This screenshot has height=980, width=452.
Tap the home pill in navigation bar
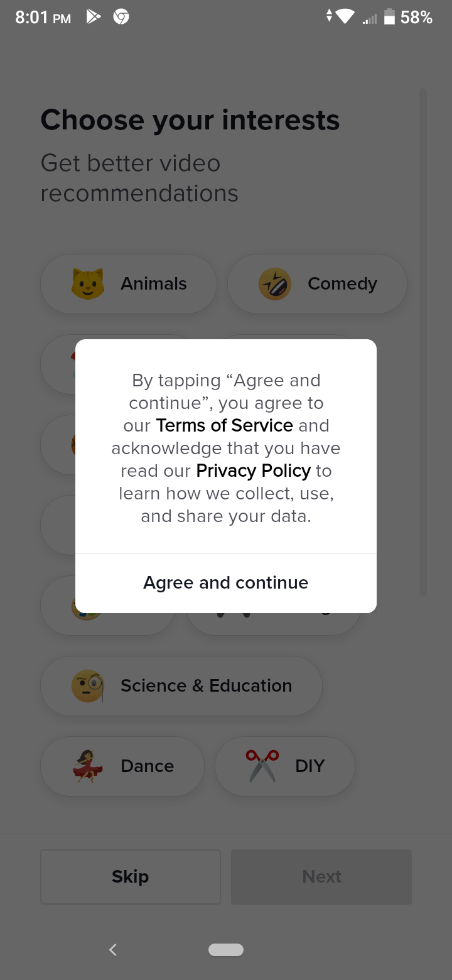[226, 950]
